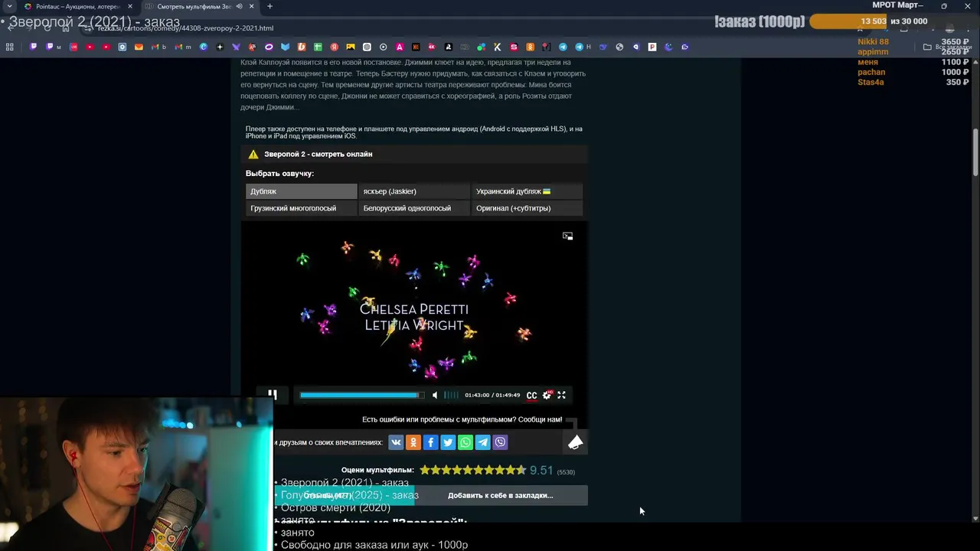This screenshot has height=551, width=980.
Task: Open subtitles with the CC icon
Action: [x=531, y=396]
